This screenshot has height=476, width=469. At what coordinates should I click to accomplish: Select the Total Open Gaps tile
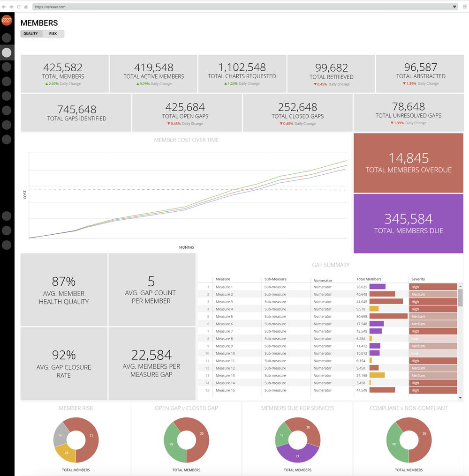pyautogui.click(x=187, y=112)
